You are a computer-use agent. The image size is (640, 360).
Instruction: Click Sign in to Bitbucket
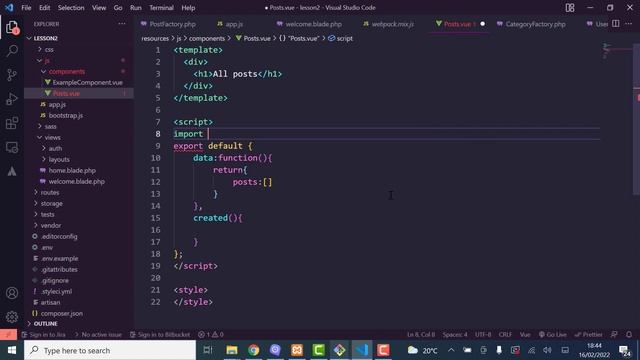(x=160, y=334)
